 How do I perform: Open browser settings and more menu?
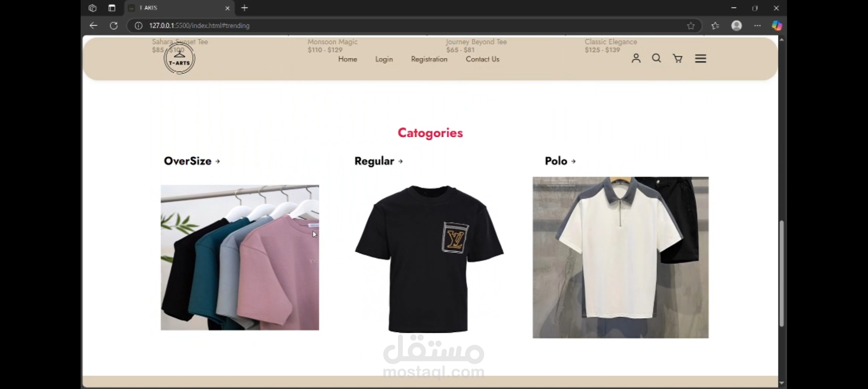tap(757, 26)
